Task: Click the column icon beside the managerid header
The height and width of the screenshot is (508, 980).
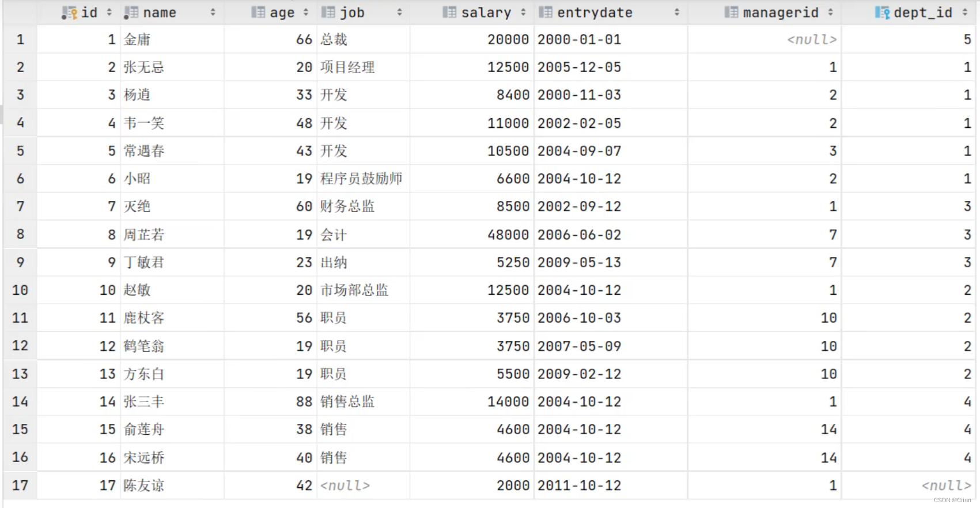Action: [731, 12]
